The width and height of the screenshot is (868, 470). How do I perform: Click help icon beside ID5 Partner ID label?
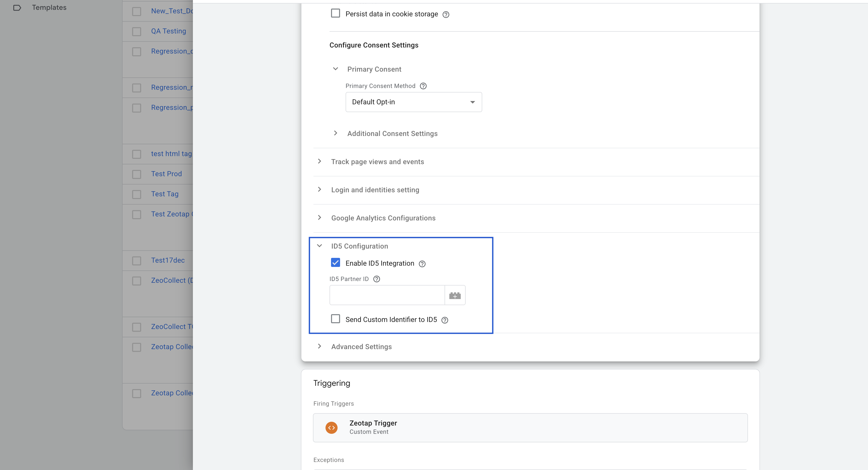pyautogui.click(x=377, y=279)
